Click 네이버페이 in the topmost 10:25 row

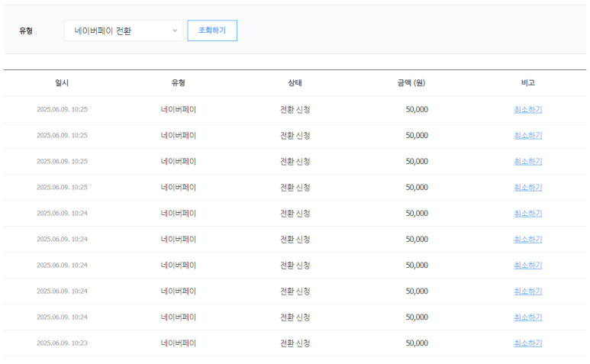179,109
